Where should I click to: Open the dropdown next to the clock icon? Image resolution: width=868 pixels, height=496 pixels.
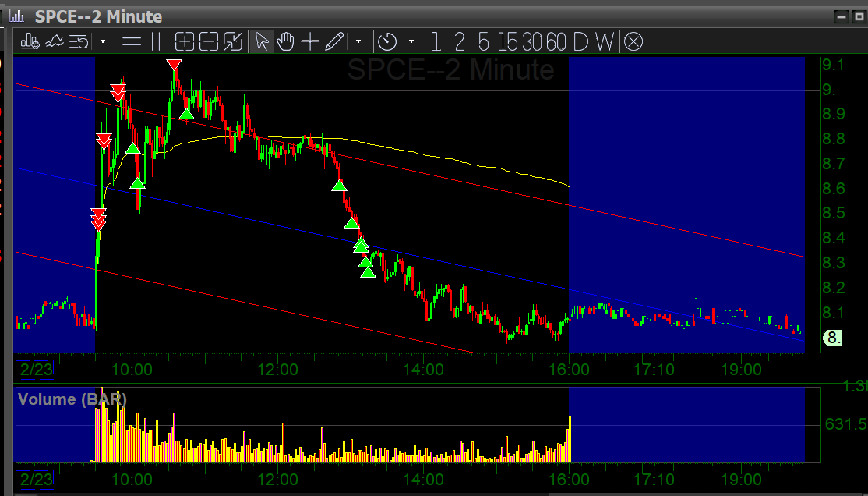click(411, 41)
